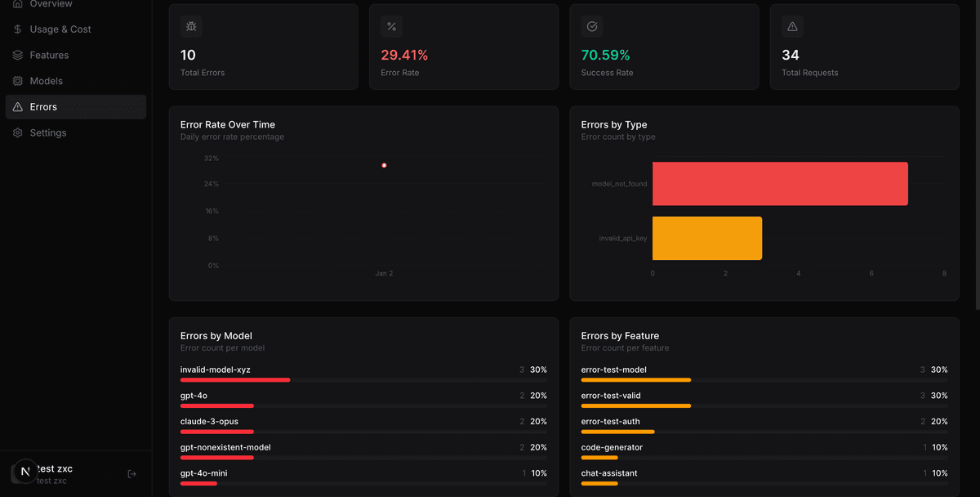Click the code-generator feature progress bar
The height and width of the screenshot is (497, 980).
coord(599,458)
